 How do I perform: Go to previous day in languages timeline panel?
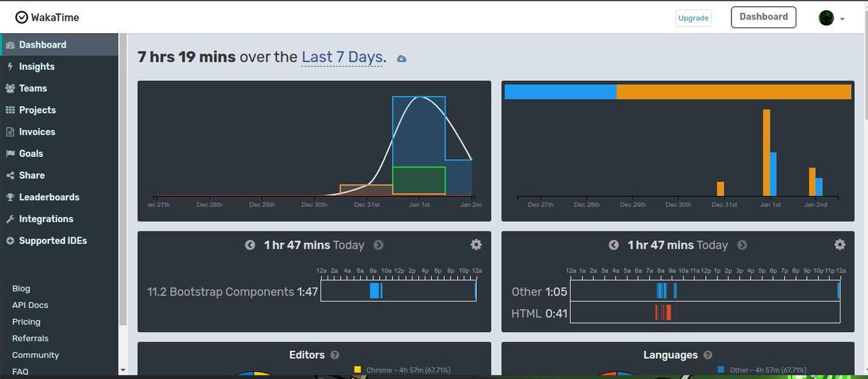613,245
